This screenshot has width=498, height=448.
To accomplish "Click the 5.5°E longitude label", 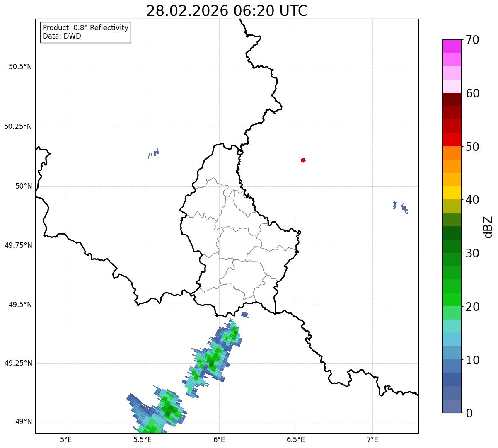I will pyautogui.click(x=143, y=439).
